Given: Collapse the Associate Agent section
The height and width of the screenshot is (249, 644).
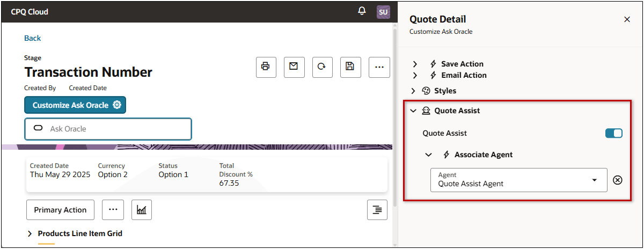Looking at the screenshot, I should [428, 155].
